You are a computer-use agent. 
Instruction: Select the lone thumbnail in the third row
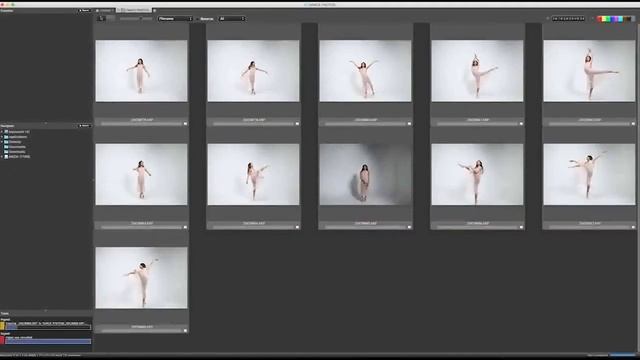click(141, 278)
